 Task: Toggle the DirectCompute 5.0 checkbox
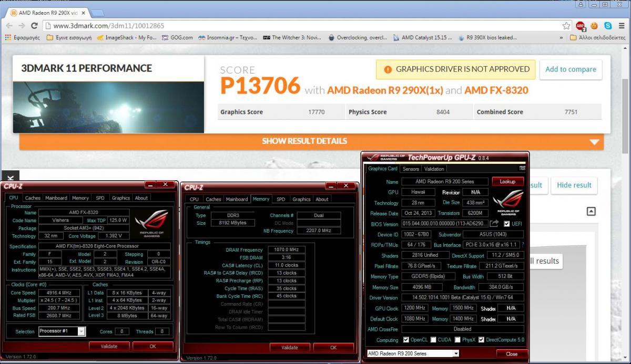[x=482, y=340]
